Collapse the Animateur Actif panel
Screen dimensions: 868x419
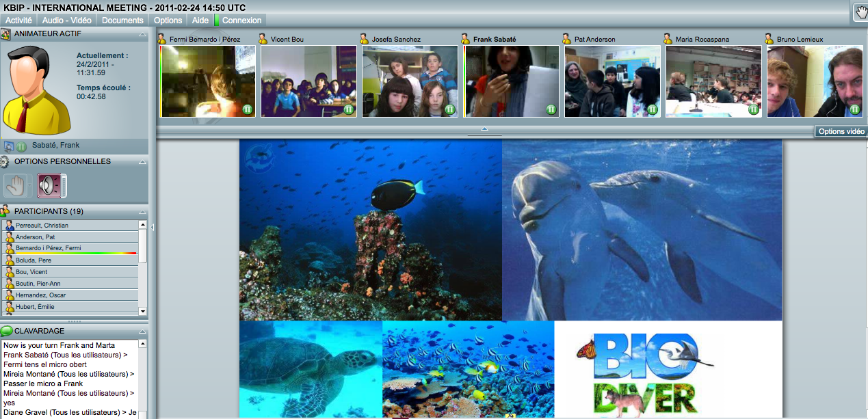click(x=142, y=33)
